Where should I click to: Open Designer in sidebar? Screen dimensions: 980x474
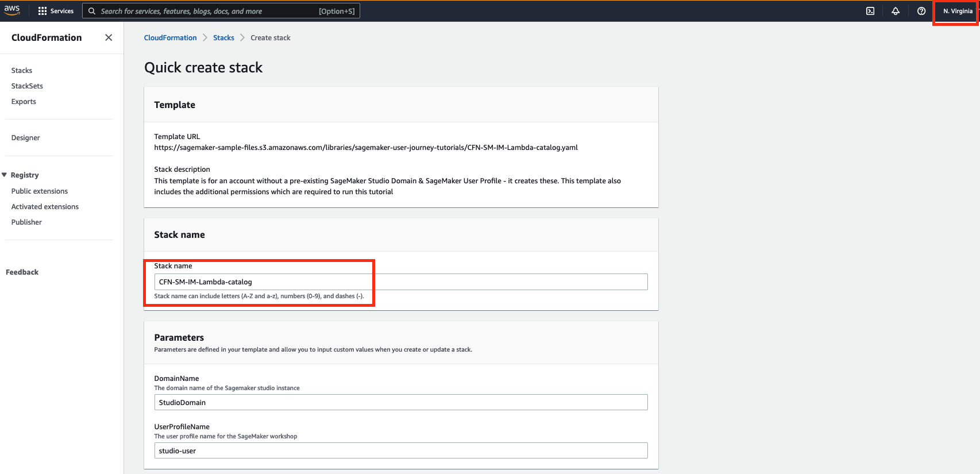pos(26,138)
